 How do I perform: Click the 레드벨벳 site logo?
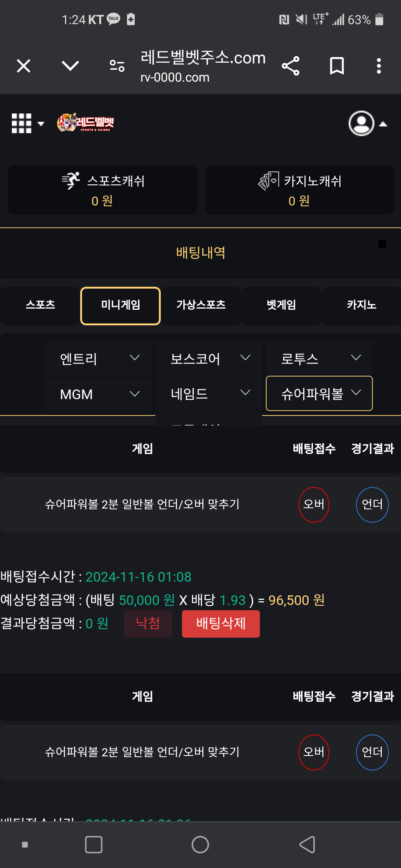[x=85, y=122]
